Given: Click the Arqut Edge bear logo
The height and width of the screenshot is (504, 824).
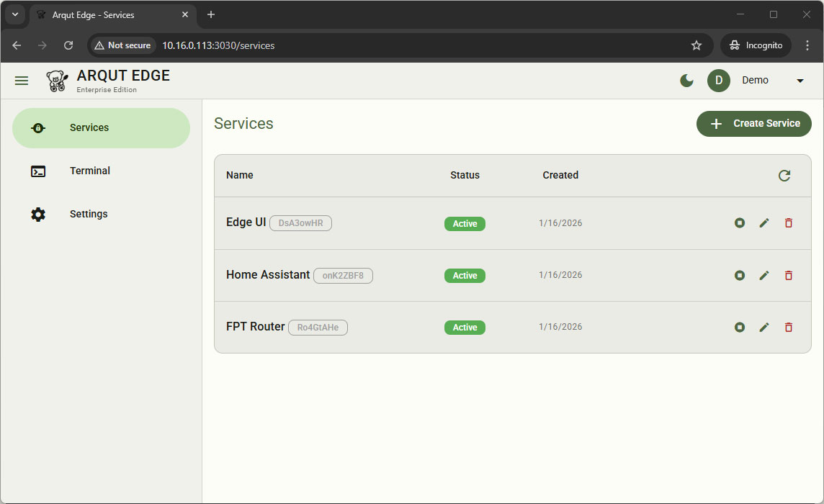Looking at the screenshot, I should (57, 81).
